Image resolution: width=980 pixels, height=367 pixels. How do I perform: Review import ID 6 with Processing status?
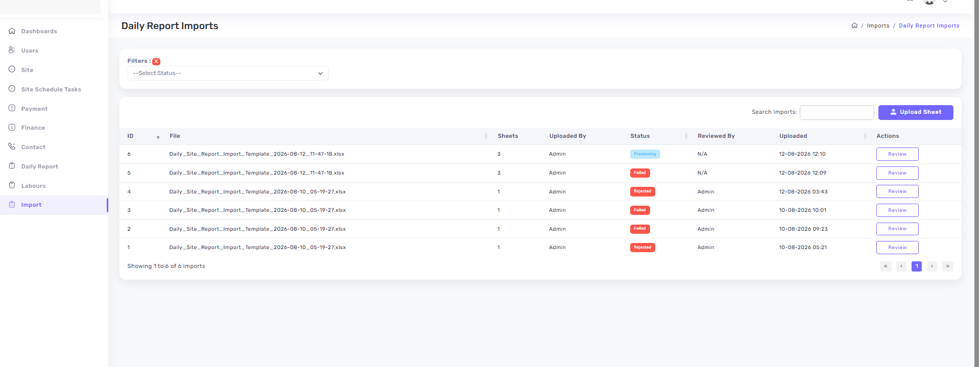pos(897,154)
